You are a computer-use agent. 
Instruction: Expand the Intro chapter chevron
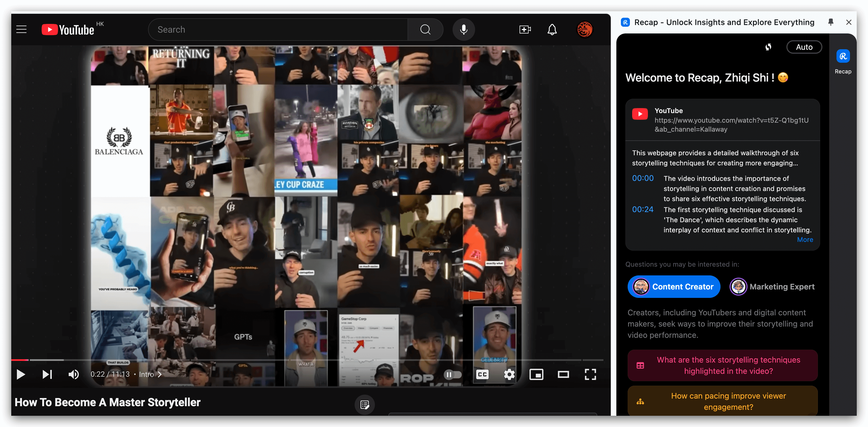pyautogui.click(x=160, y=374)
